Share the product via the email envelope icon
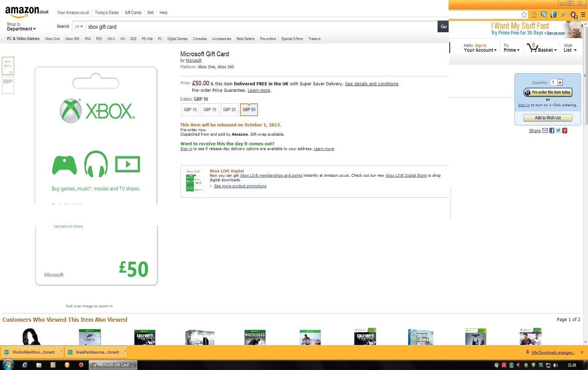588x370 pixels. 545,131
